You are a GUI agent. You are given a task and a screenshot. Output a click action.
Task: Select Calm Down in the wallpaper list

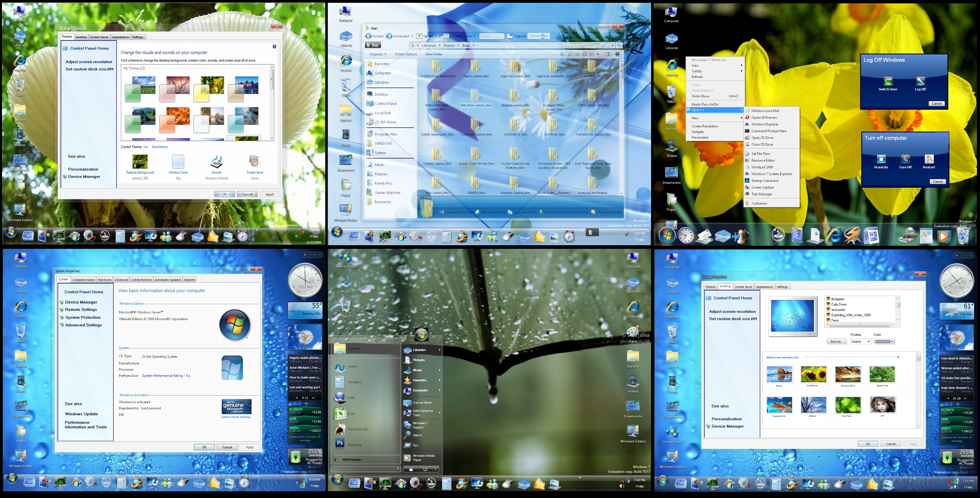click(x=839, y=304)
